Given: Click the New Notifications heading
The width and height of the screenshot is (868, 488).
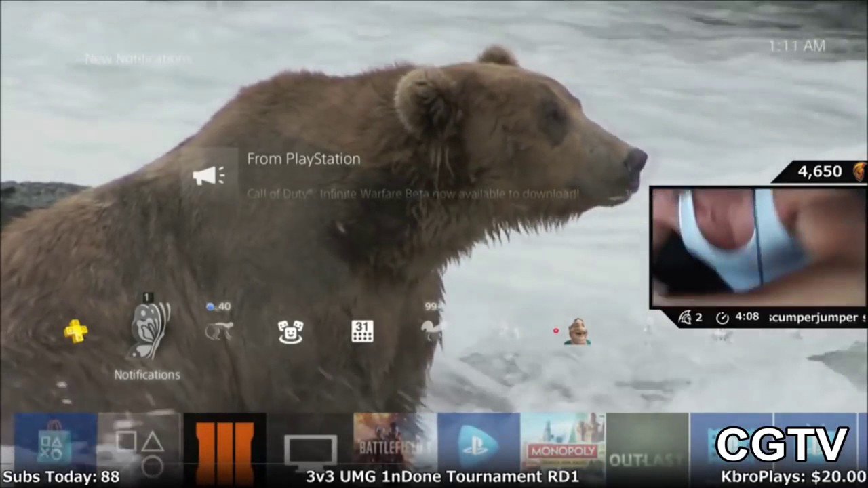Looking at the screenshot, I should click(138, 59).
